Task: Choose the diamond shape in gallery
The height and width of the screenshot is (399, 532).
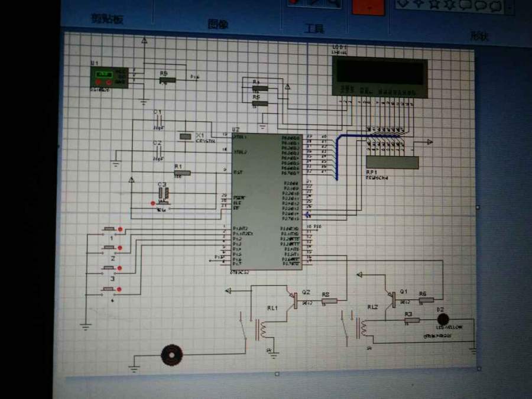Action: (x=403, y=3)
